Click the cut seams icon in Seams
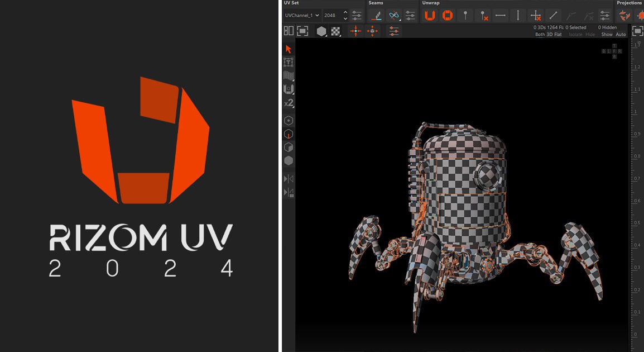644x352 pixels. 376,16
